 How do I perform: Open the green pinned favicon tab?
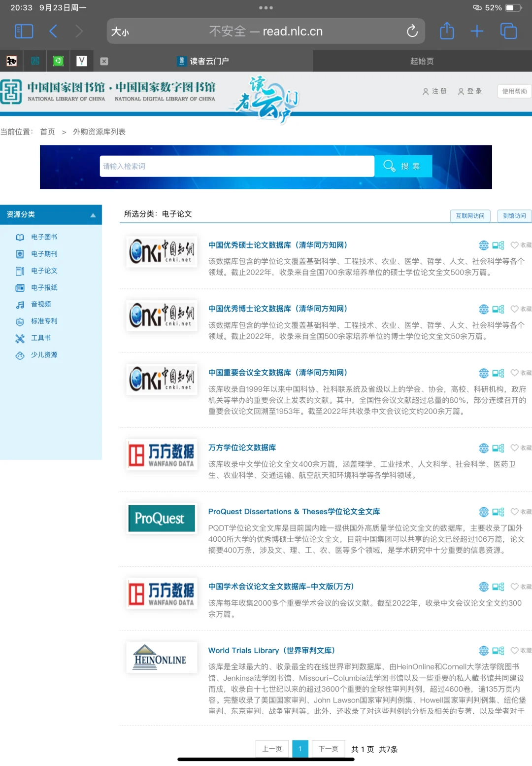(58, 61)
